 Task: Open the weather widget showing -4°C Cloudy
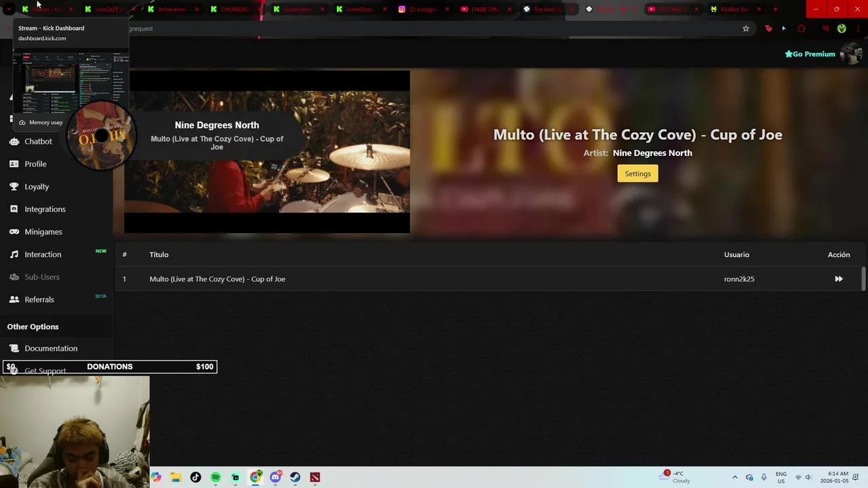point(675,477)
